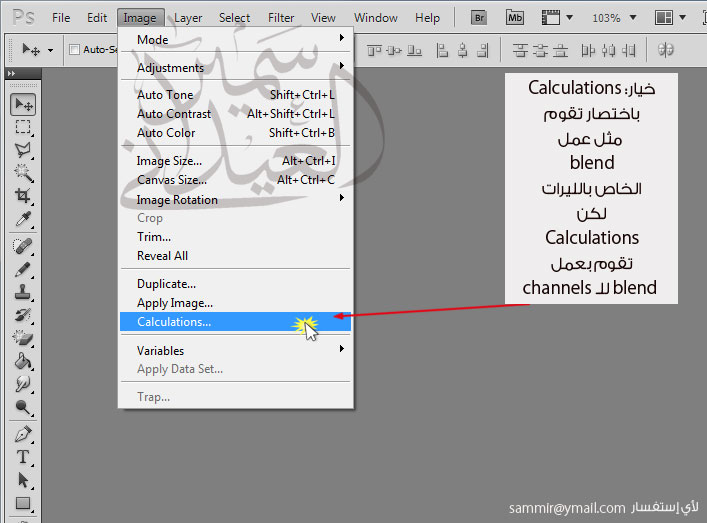Screen dimensions: 707x523
Task: Expand the Image Rotation submenu
Action: tap(235, 200)
